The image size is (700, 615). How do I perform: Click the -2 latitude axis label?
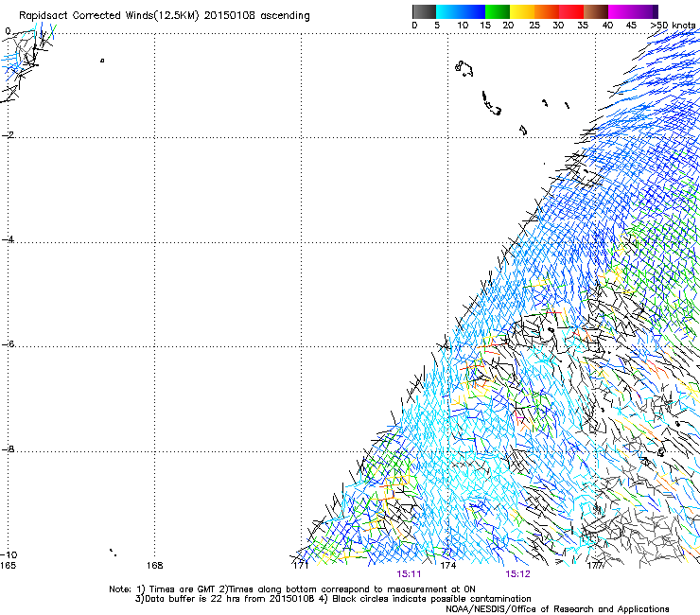[8, 135]
